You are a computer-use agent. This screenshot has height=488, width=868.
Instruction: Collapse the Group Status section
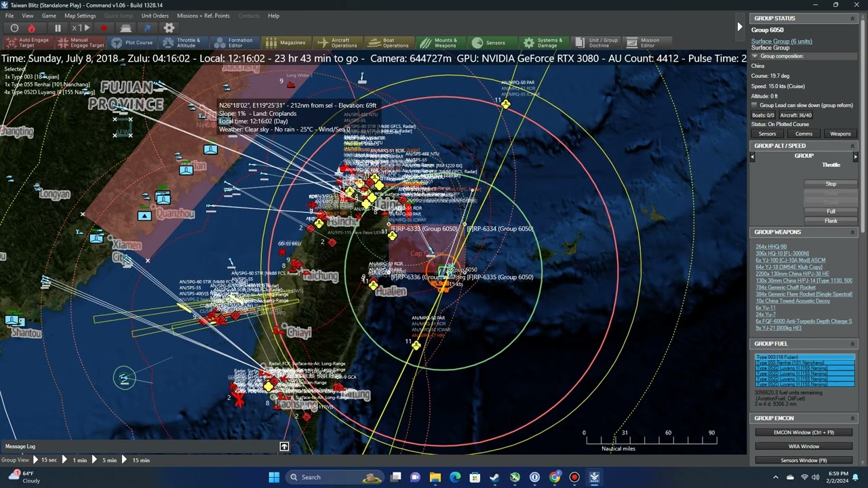[852, 18]
